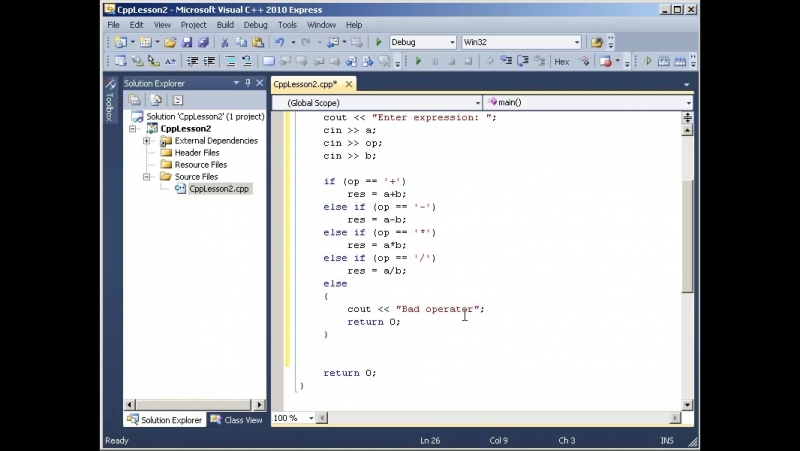Click the Continue green play icon in debug toolbar
The image size is (800, 451).
418,61
